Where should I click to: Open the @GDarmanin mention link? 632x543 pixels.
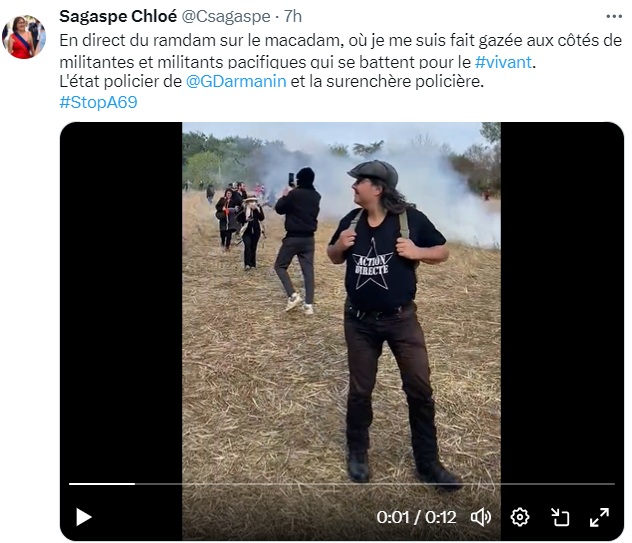[x=236, y=81]
